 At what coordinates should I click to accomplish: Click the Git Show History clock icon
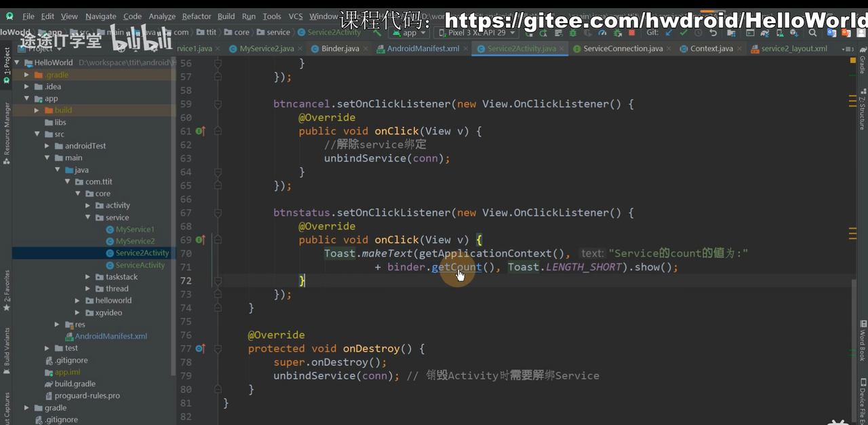(x=698, y=32)
